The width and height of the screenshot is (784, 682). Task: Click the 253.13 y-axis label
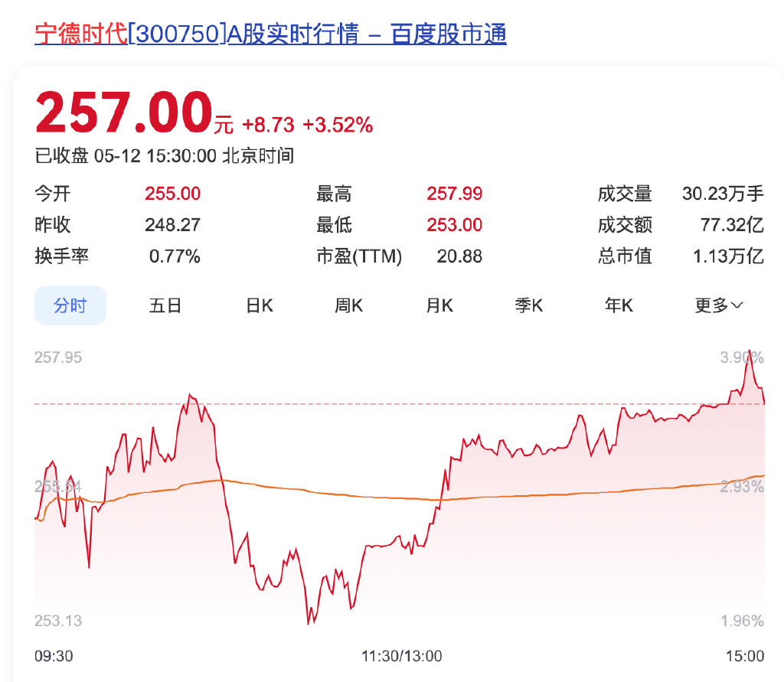pos(58,621)
